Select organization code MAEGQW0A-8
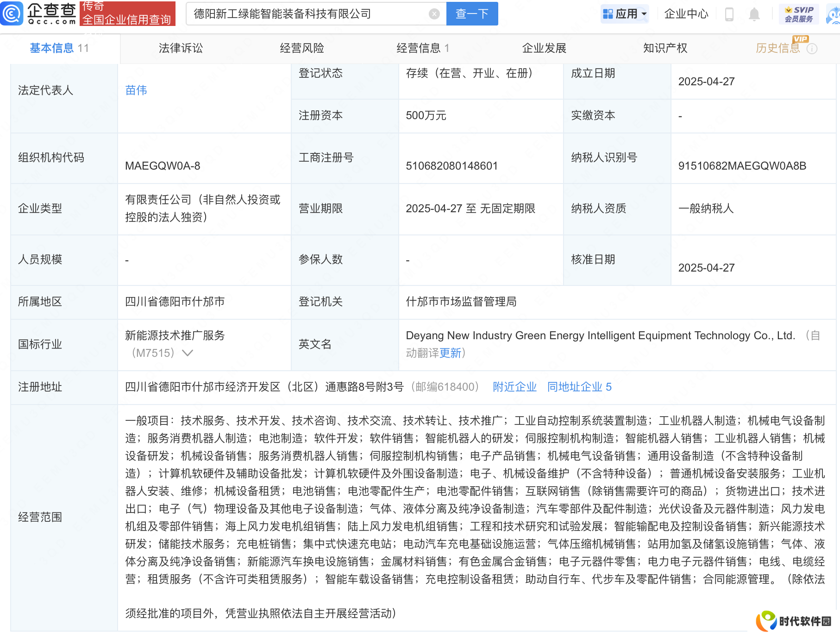Image resolution: width=840 pixels, height=633 pixels. [x=163, y=166]
